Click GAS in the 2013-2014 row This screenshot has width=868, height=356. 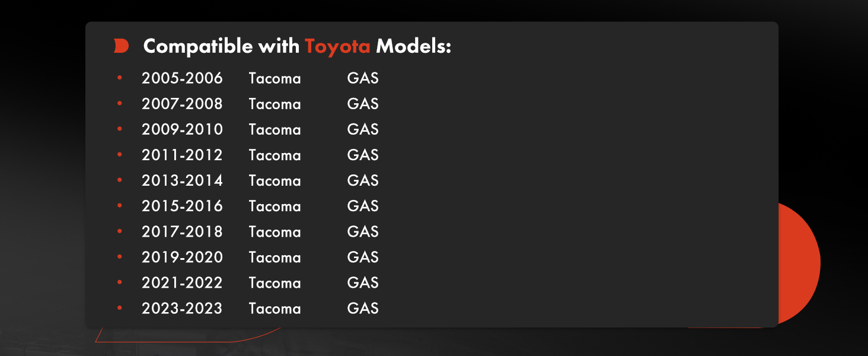[363, 180]
